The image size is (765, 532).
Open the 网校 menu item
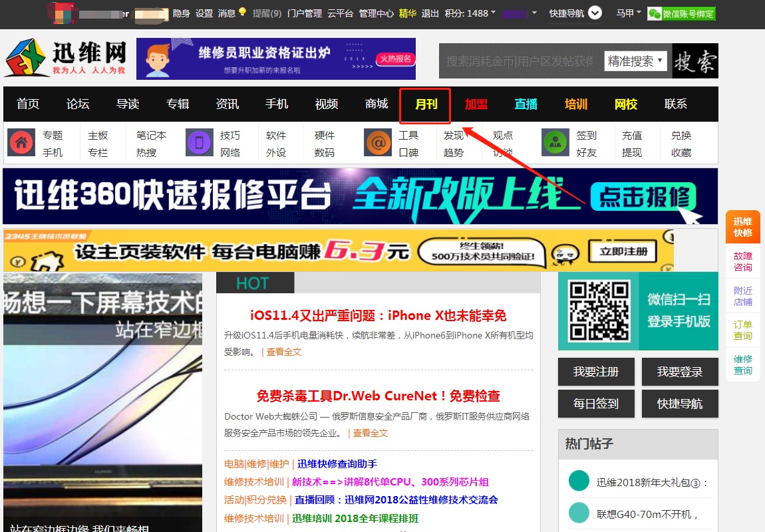[626, 104]
